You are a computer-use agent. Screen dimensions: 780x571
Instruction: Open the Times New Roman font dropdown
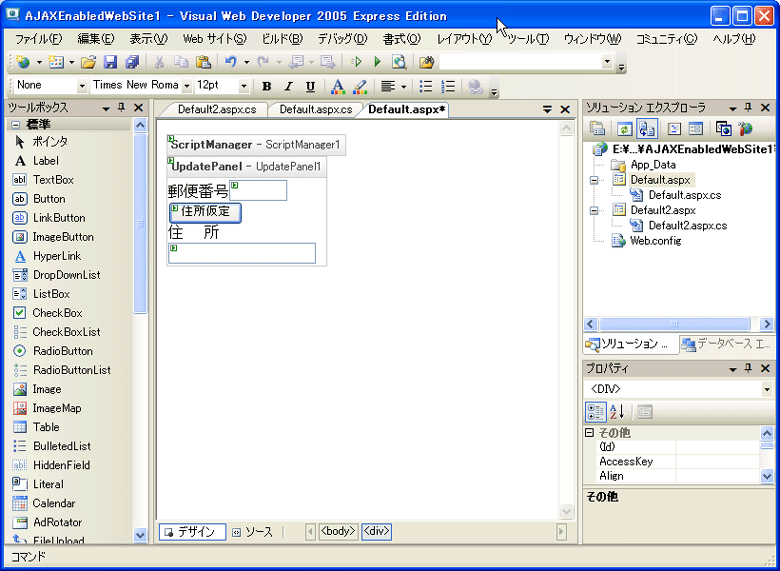187,87
